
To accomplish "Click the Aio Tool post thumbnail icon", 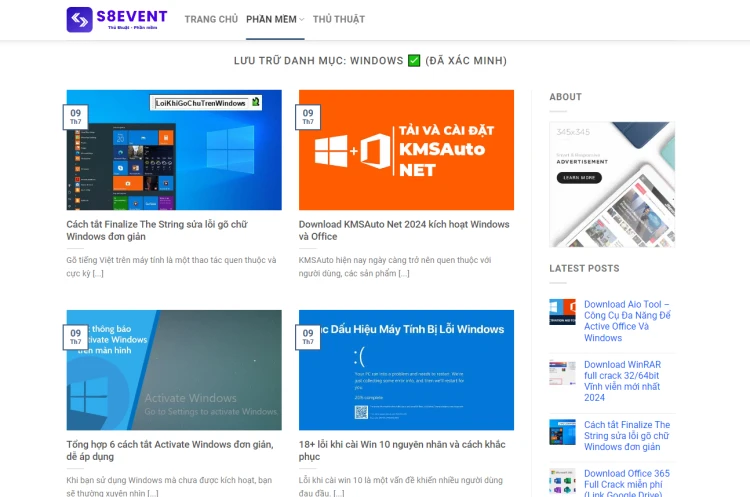I will click(562, 312).
